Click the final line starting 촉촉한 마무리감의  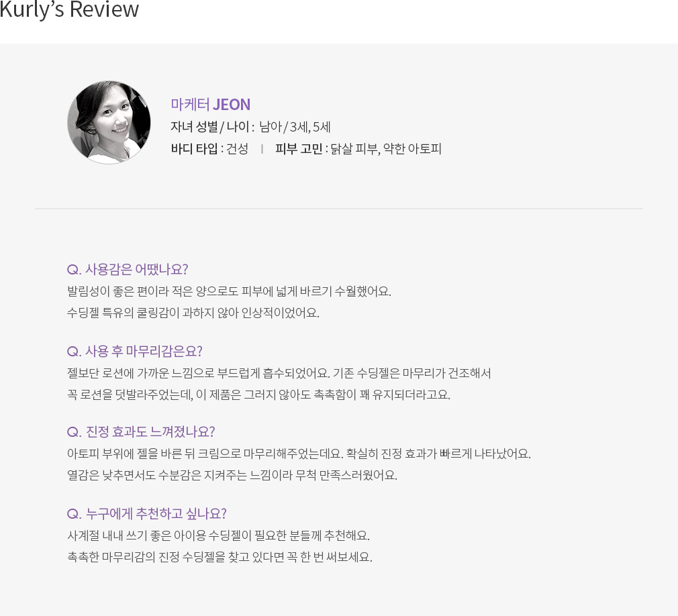click(220, 557)
